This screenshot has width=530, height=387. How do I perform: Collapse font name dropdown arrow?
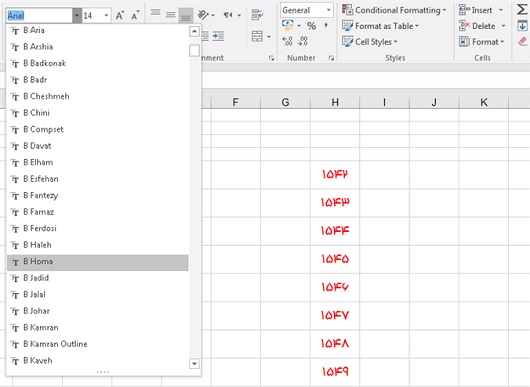click(77, 16)
